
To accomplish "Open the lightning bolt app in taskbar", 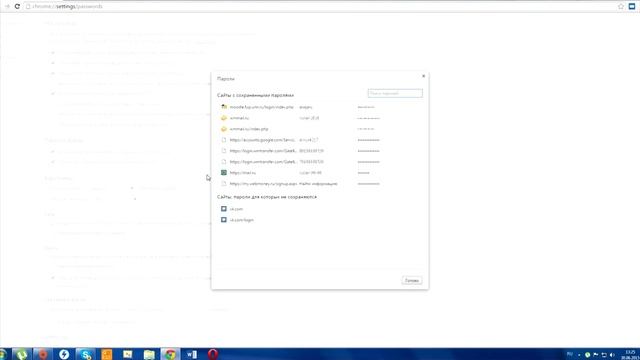I will point(64,354).
